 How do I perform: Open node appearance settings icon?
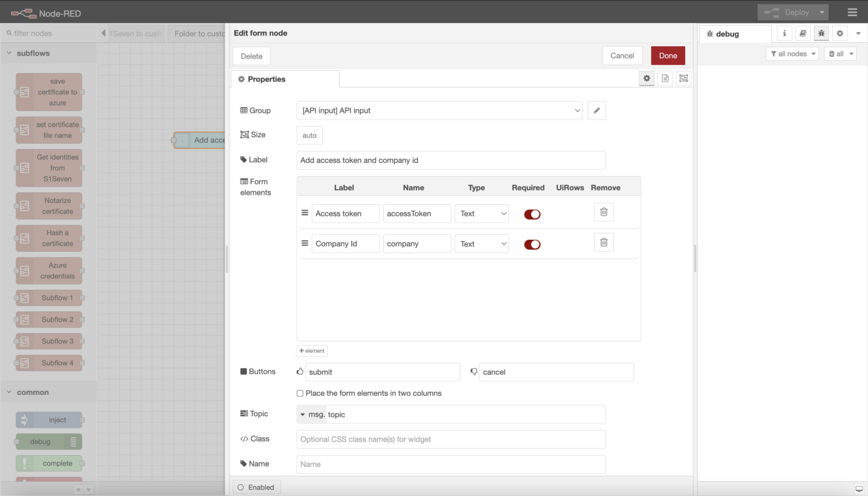pos(683,78)
